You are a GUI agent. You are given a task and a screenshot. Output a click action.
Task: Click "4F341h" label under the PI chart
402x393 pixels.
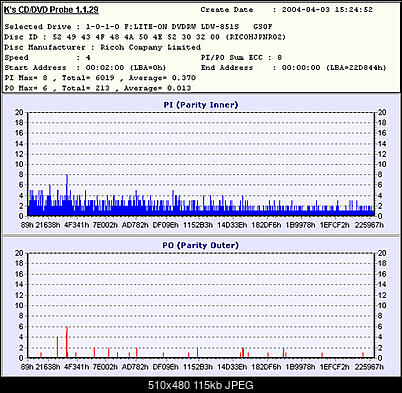pyautogui.click(x=77, y=225)
